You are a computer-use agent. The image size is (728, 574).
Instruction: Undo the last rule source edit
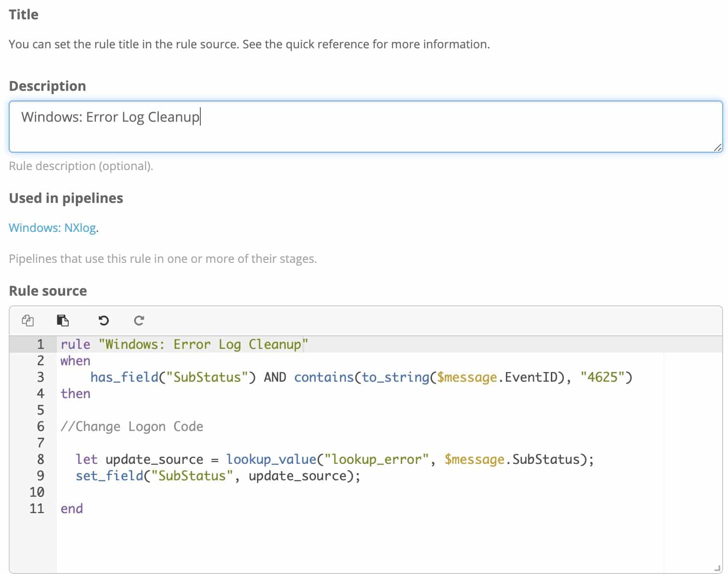pyautogui.click(x=103, y=320)
